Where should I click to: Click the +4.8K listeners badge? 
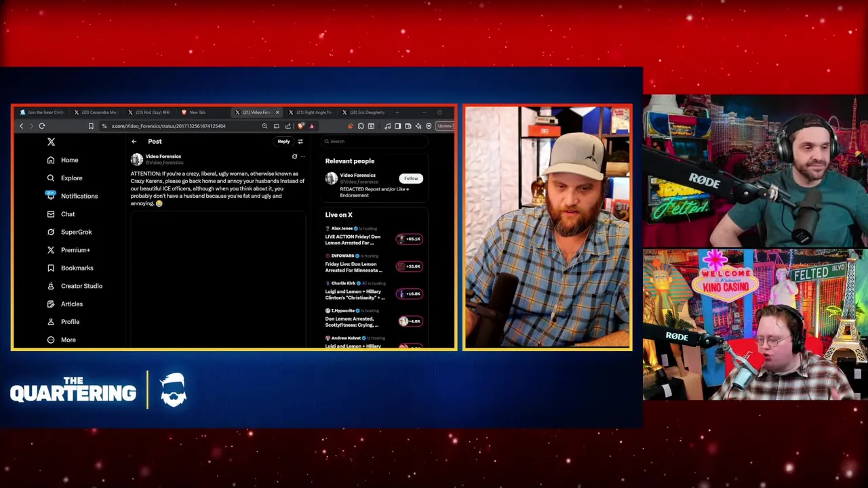pos(410,321)
